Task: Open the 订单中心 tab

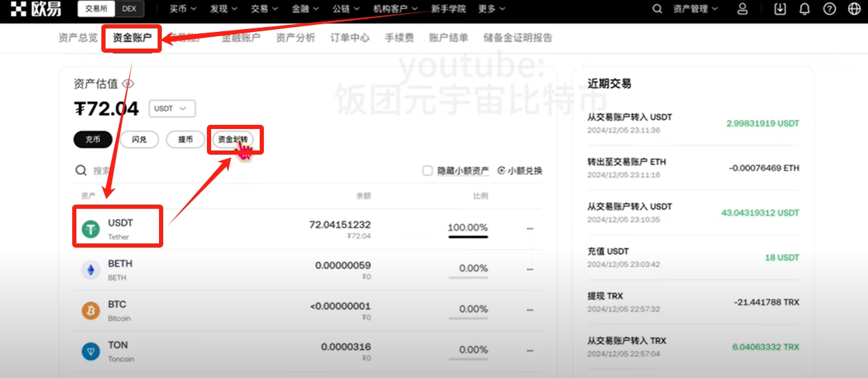Action: (350, 38)
